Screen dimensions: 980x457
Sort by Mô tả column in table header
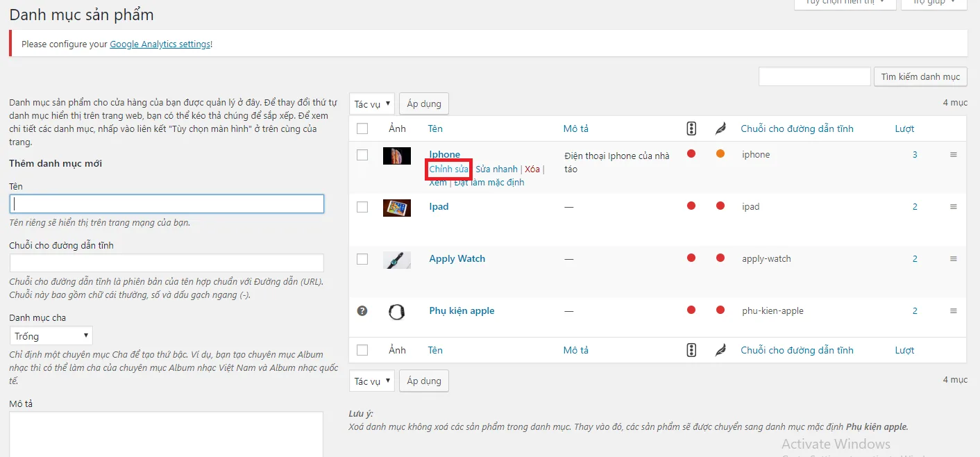tap(576, 128)
